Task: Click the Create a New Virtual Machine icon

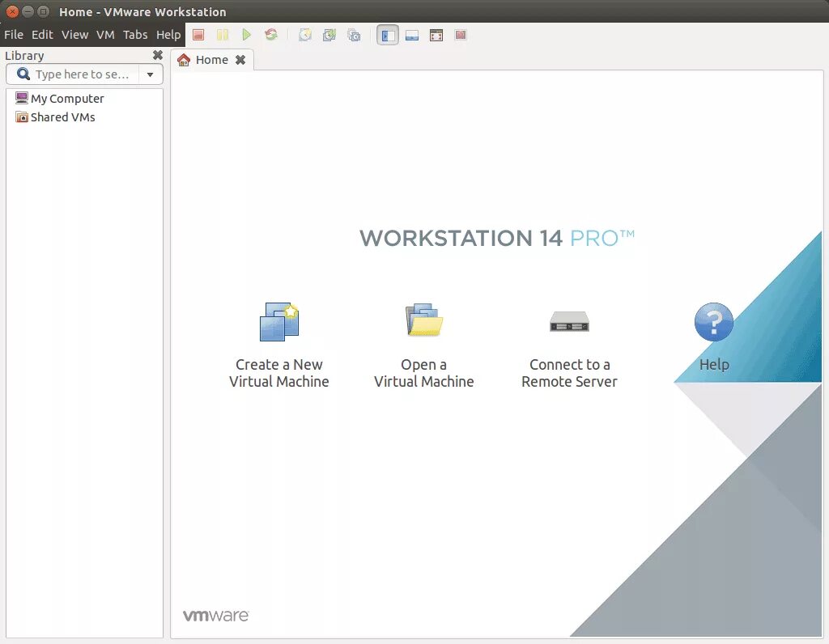Action: coord(279,322)
